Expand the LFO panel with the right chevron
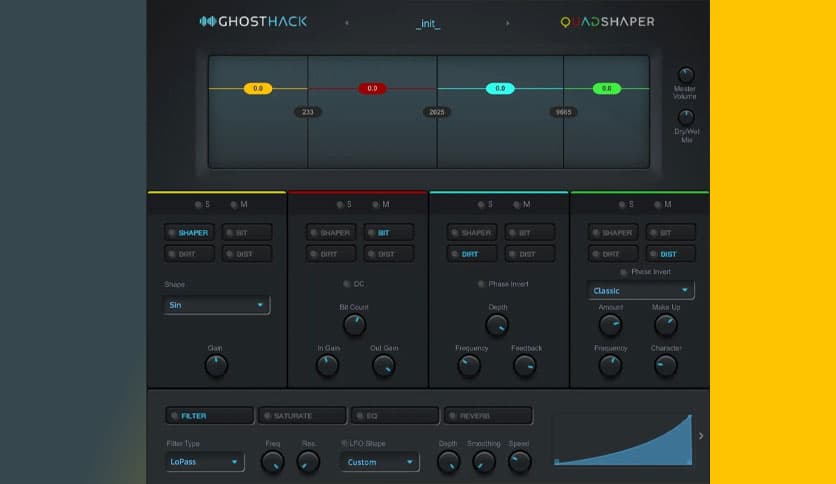Image resolution: width=836 pixels, height=484 pixels. point(701,436)
